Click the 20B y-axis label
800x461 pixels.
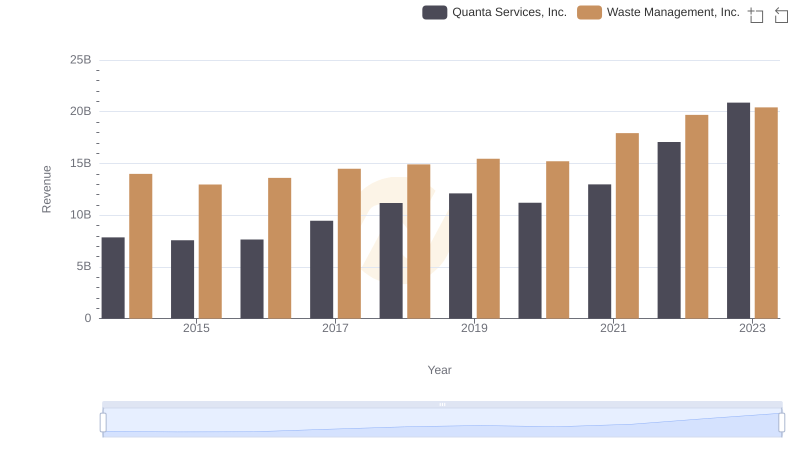pyautogui.click(x=81, y=111)
